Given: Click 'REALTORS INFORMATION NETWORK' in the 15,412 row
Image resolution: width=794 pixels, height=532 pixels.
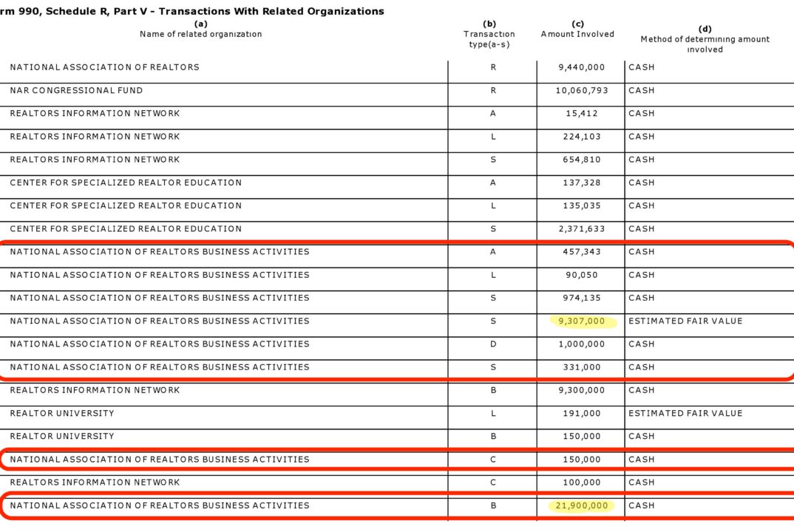Looking at the screenshot, I should [x=95, y=113].
